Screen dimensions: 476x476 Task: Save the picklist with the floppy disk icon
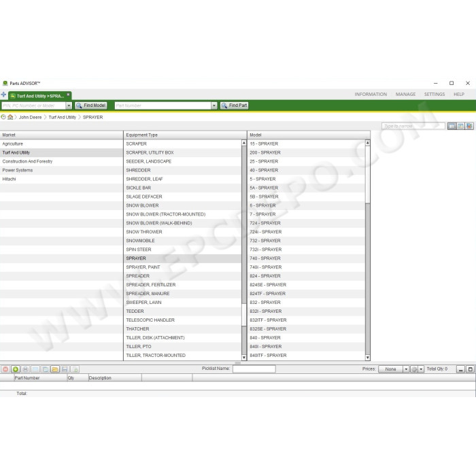(x=65, y=369)
